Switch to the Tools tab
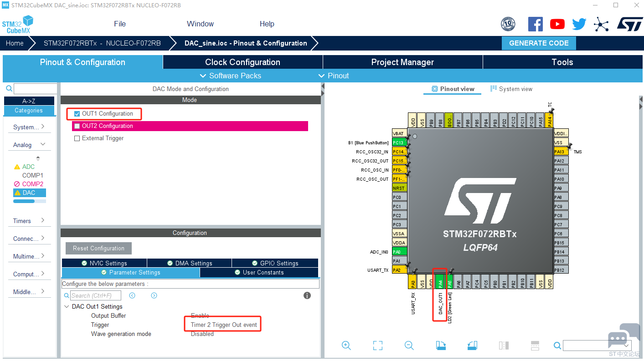The height and width of the screenshot is (361, 644). pyautogui.click(x=562, y=62)
